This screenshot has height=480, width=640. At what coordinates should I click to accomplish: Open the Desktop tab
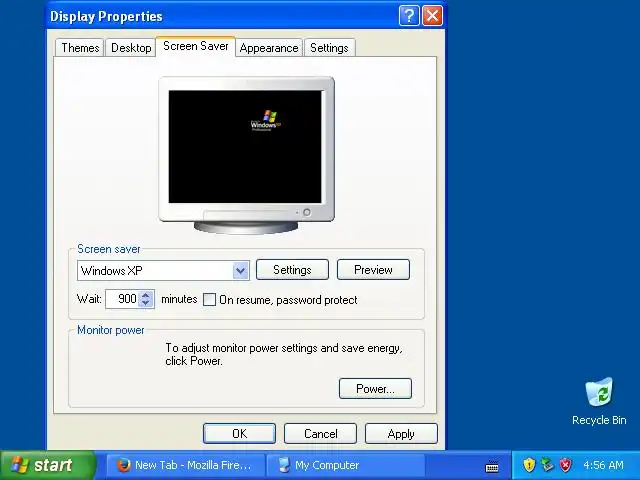tap(131, 48)
